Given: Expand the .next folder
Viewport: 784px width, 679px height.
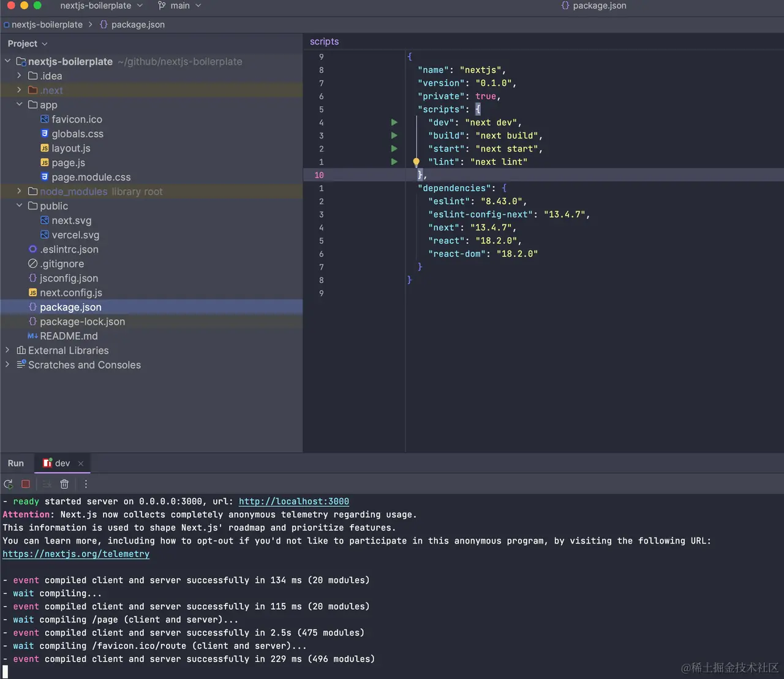Looking at the screenshot, I should 19,90.
